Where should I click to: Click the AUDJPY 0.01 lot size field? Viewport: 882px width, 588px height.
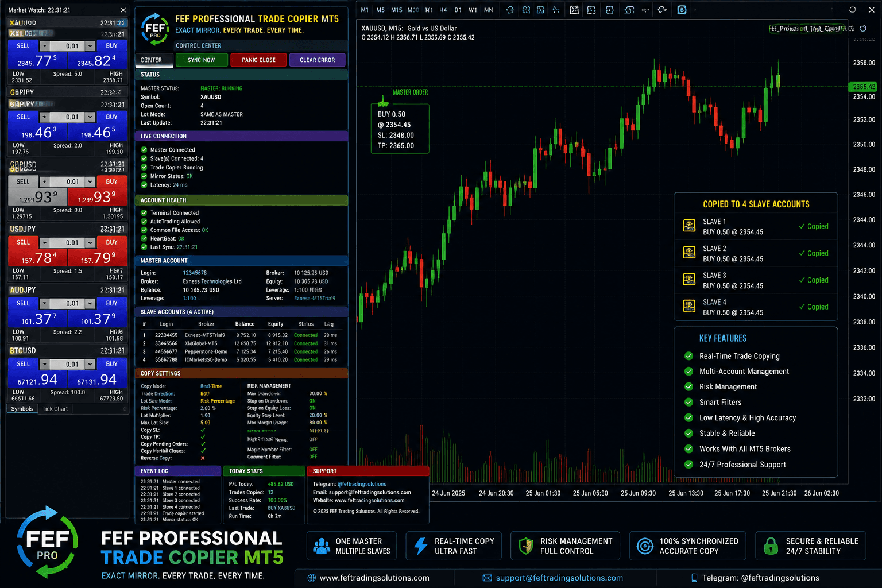(x=67, y=303)
